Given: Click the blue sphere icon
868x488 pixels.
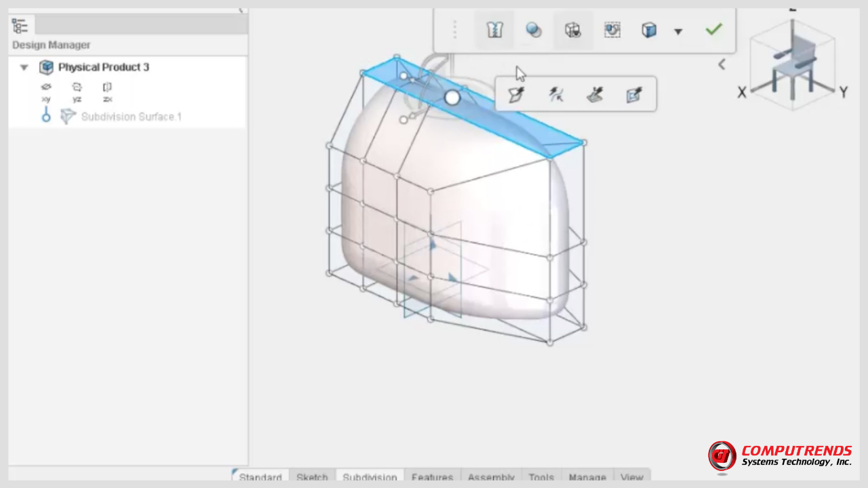Looking at the screenshot, I should tap(534, 30).
